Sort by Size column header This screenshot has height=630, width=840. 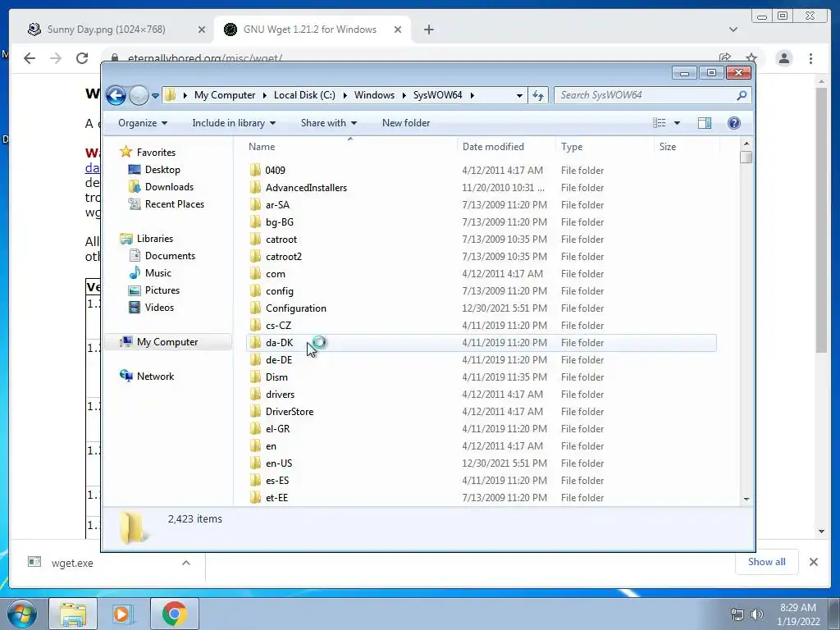687,147
